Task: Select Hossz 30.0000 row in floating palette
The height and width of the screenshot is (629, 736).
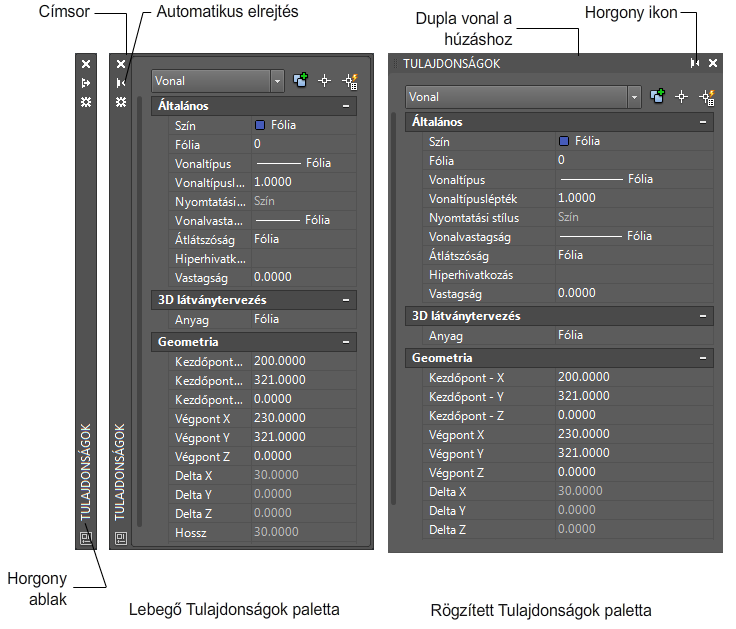Action: pos(262,532)
